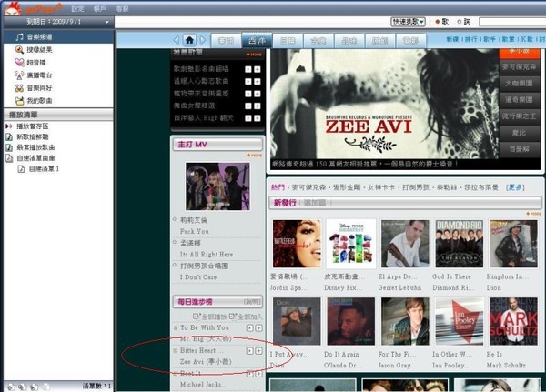Play To Be With You song
The image size is (546, 392).
[249, 328]
